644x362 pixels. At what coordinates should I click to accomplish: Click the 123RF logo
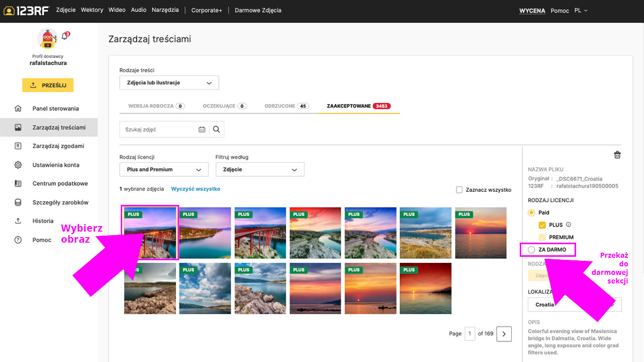(26, 11)
